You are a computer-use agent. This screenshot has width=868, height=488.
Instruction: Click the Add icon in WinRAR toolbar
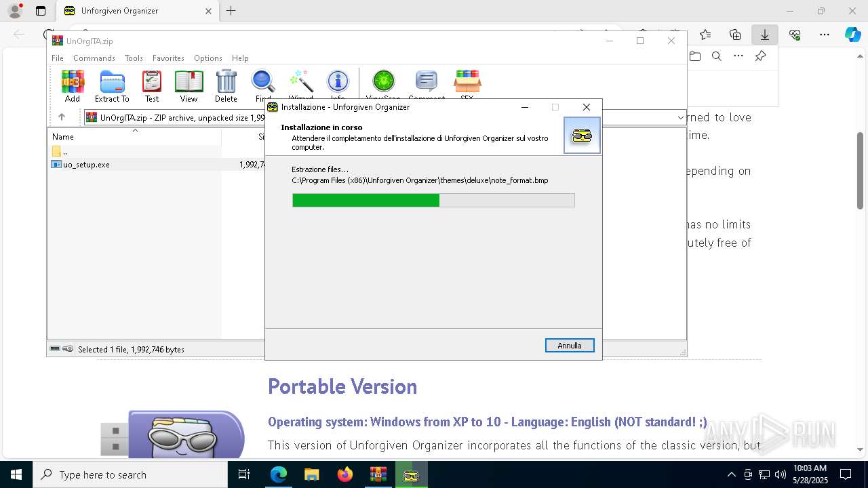pos(73,86)
